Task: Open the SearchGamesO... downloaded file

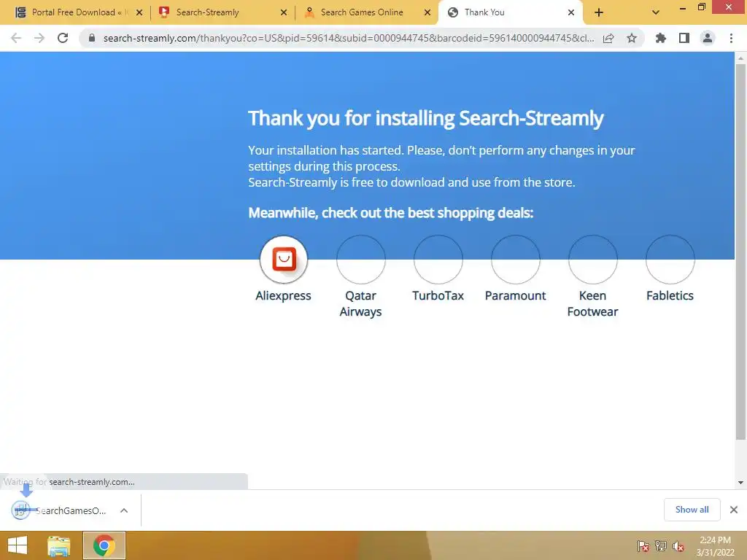Action: (60, 510)
